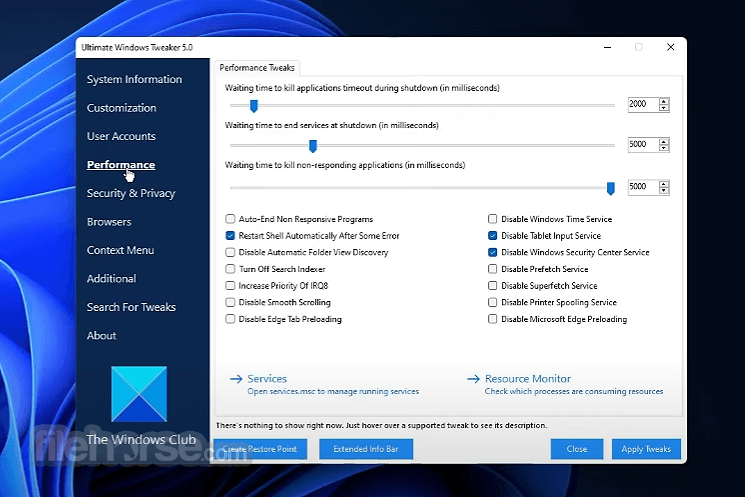
Task: Uncheck Disable Tablet Input Service
Action: pos(492,236)
